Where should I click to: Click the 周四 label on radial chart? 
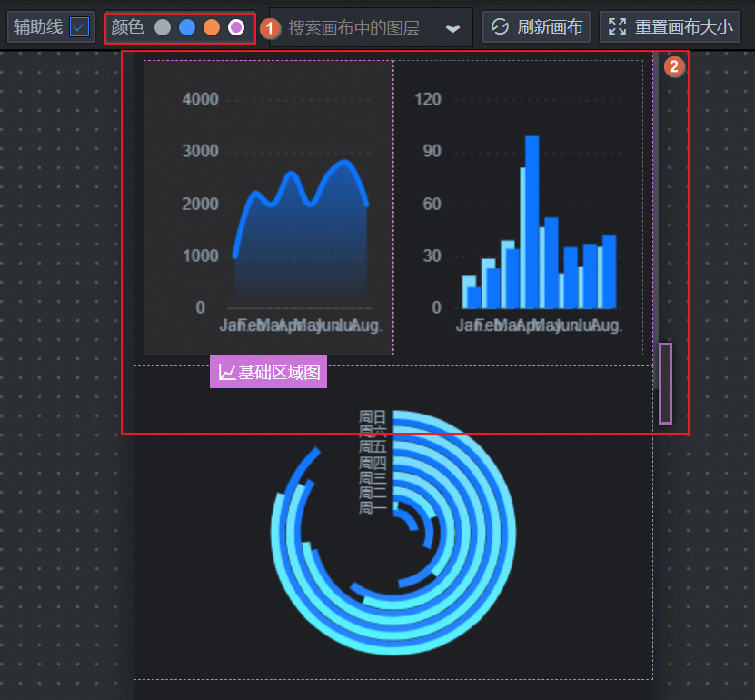[x=373, y=463]
